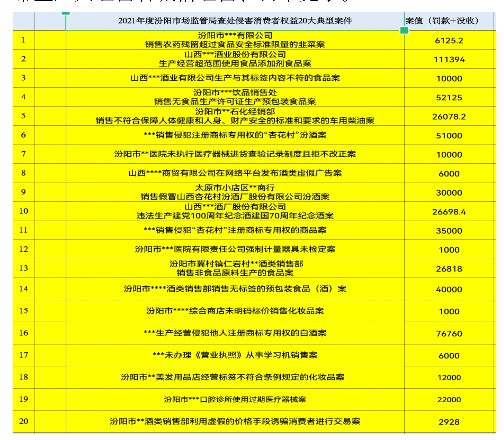Viewport: 504px width, 440px height.
Task: Select case value 26818
Action: 449,269
